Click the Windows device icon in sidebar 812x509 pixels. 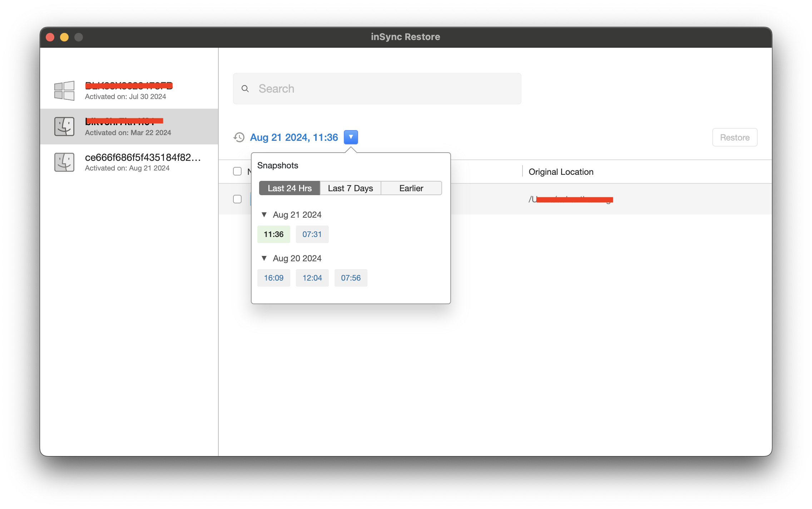[64, 90]
